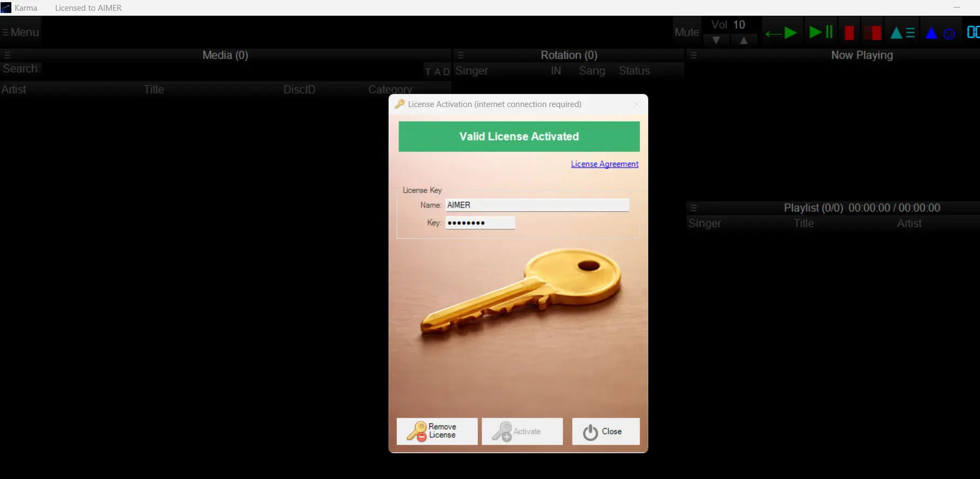The height and width of the screenshot is (479, 980).
Task: Click the Close button with power icon
Action: click(x=606, y=431)
